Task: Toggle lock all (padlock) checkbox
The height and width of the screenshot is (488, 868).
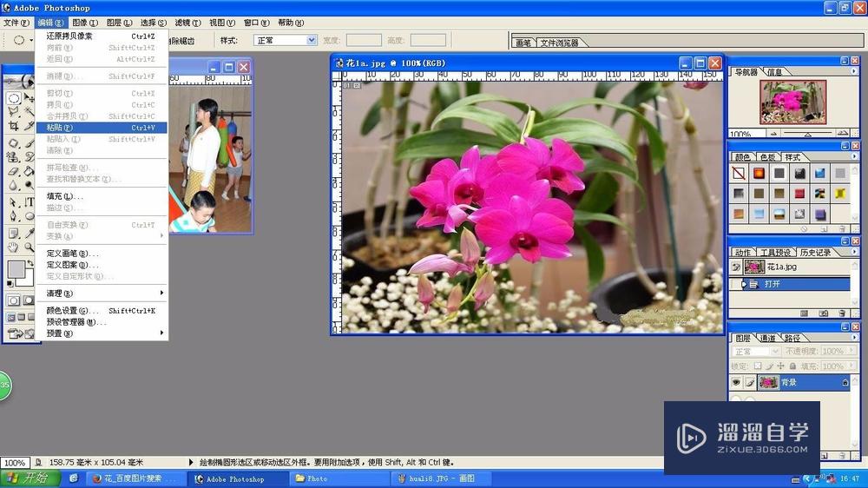Action: click(x=792, y=366)
